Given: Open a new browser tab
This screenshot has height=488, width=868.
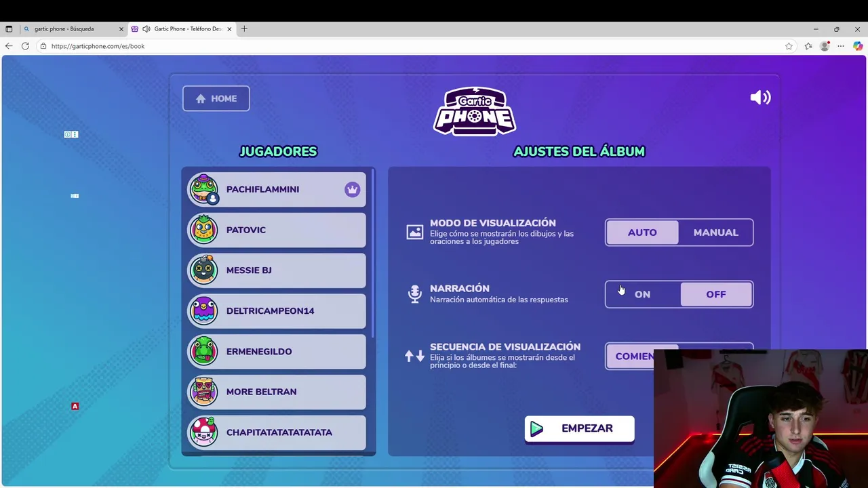Looking at the screenshot, I should [x=244, y=29].
